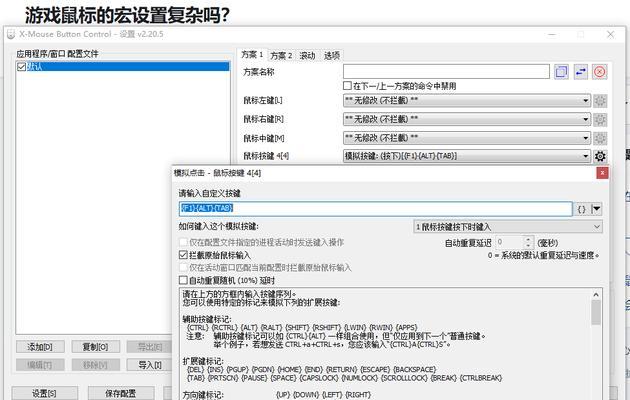Select the 默认 profile row

tap(123, 67)
